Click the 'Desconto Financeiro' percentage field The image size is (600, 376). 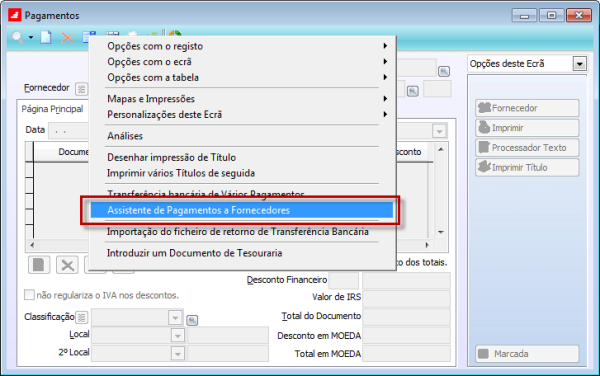coord(343,280)
